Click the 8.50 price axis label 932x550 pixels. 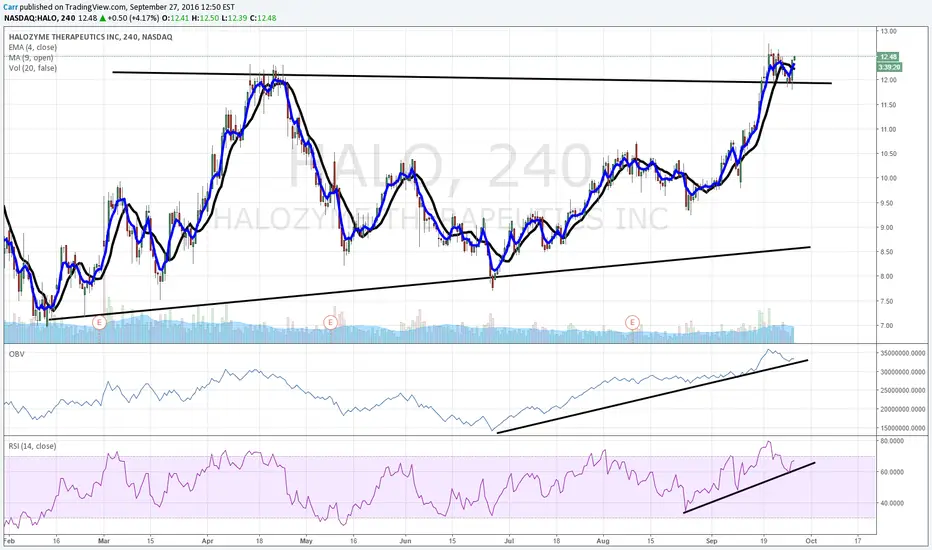click(x=889, y=252)
